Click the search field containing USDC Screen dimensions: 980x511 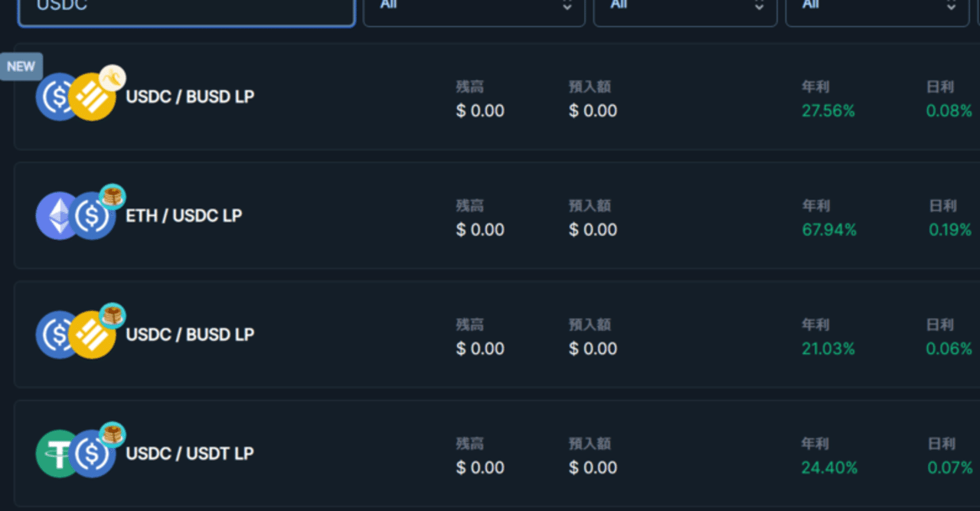[186, 9]
